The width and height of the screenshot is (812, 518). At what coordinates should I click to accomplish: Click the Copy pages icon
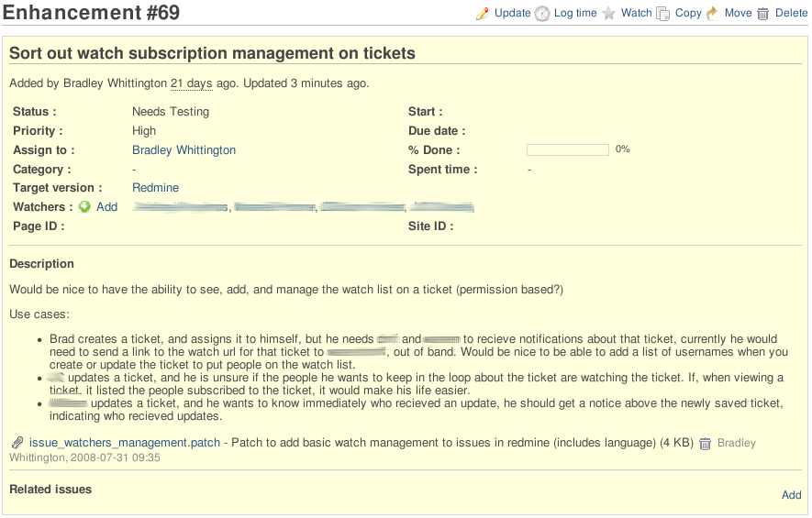tap(663, 14)
